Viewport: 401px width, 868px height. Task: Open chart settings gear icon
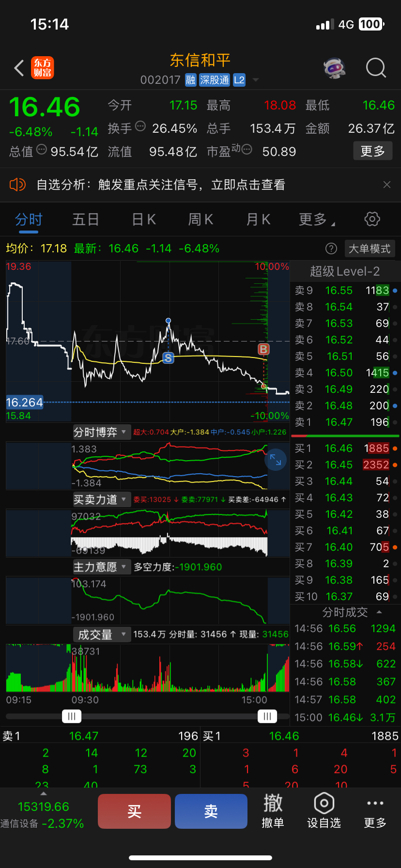click(372, 219)
